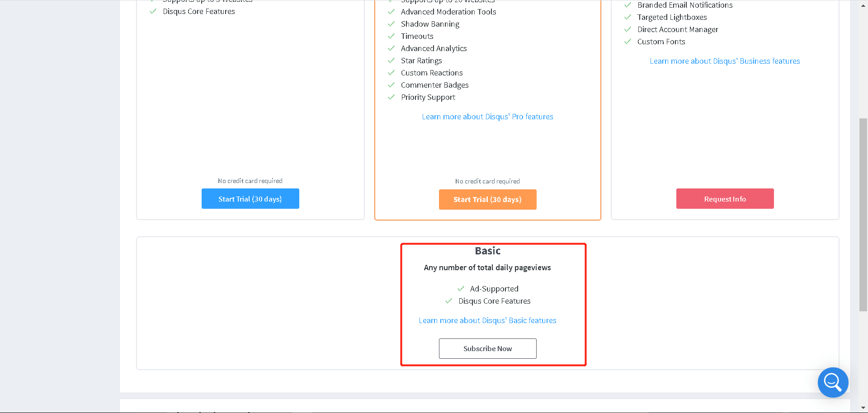Click the red Request Info button

[x=725, y=199]
